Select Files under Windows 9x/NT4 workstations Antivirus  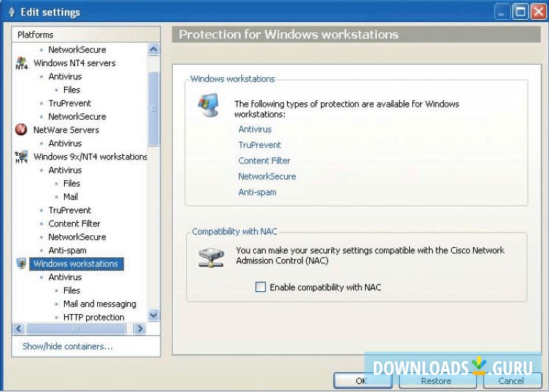72,183
